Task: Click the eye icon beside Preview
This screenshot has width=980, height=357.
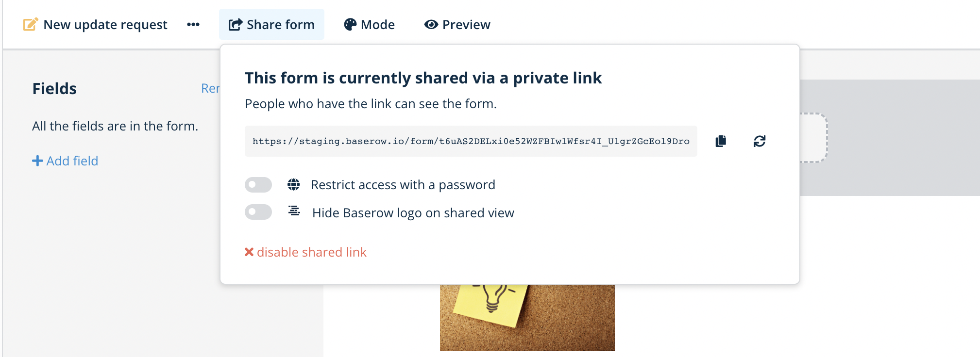Action: [x=430, y=24]
